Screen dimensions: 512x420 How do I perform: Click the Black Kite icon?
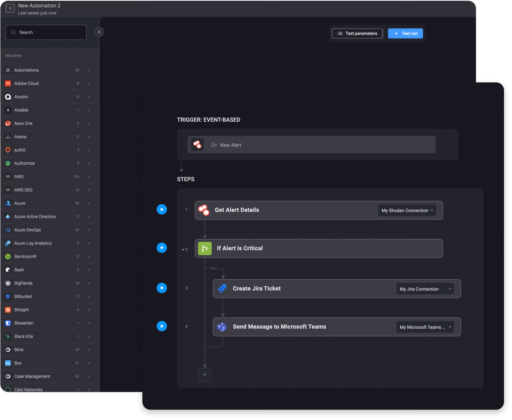click(8, 337)
